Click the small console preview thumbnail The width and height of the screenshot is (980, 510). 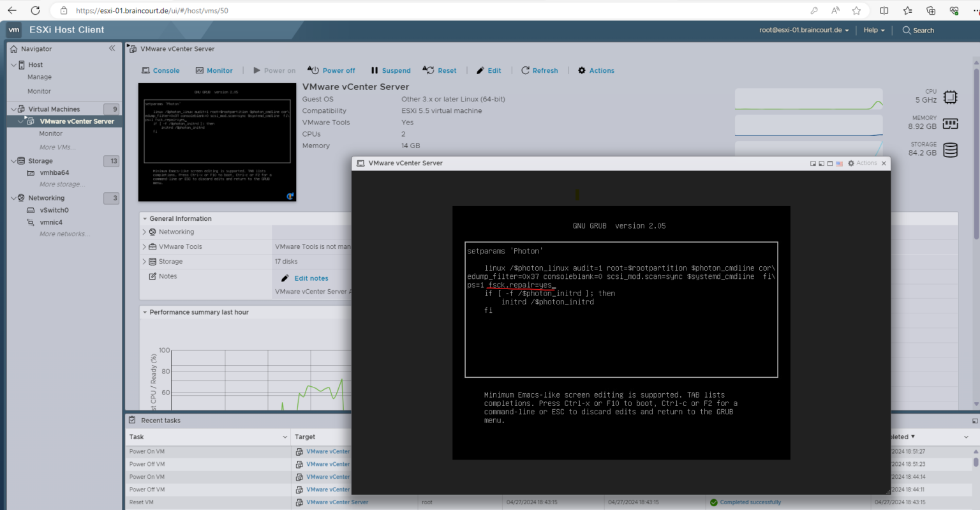[218, 142]
